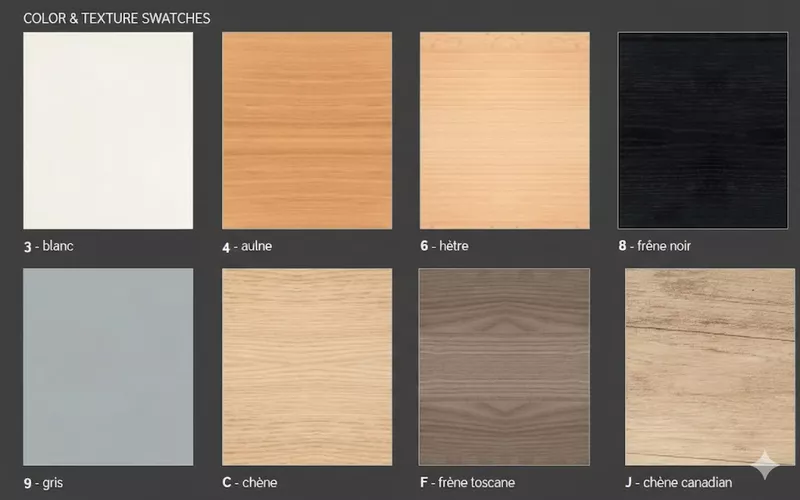The image size is (800, 500).
Task: Click the "9 - gris" caption
Action: [44, 483]
